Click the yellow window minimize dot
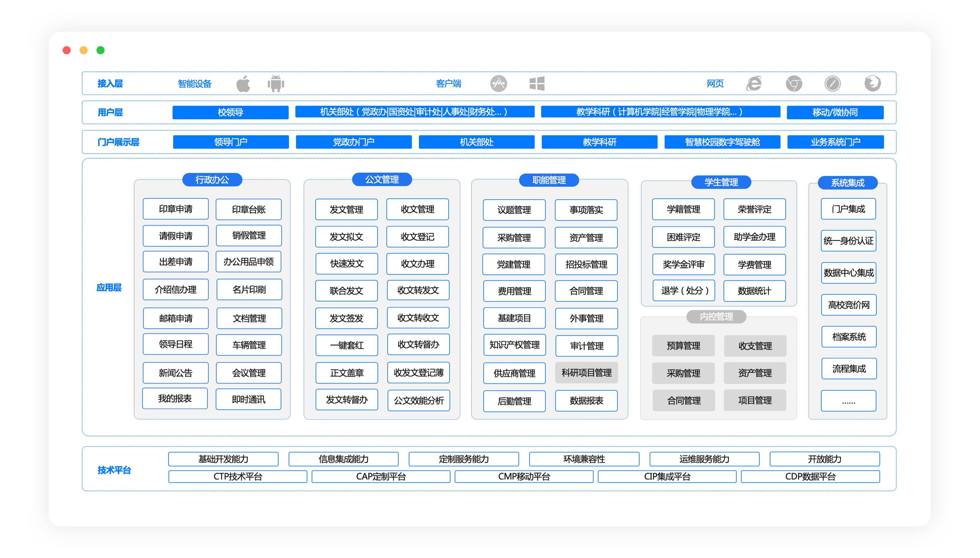The height and width of the screenshot is (558, 980). coord(83,50)
